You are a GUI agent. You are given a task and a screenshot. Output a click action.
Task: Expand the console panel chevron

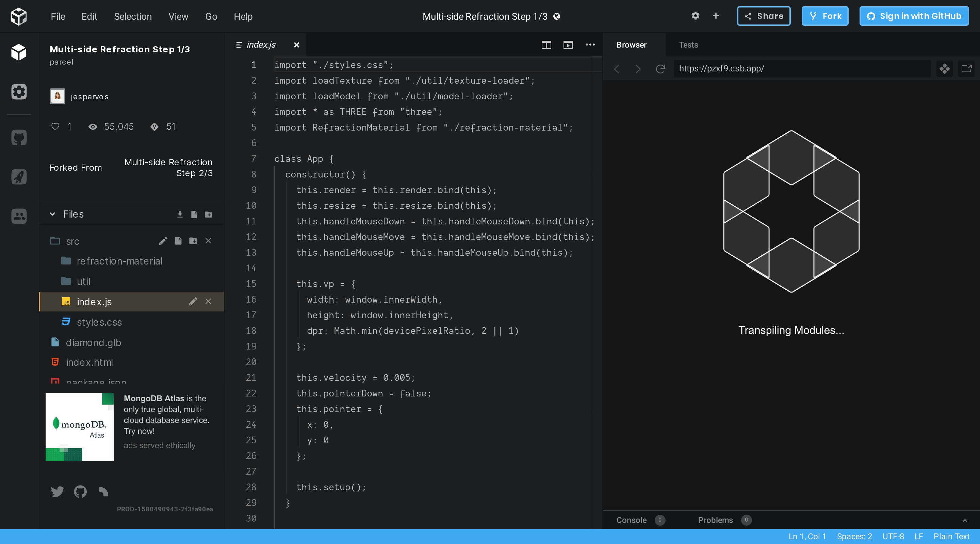click(965, 521)
